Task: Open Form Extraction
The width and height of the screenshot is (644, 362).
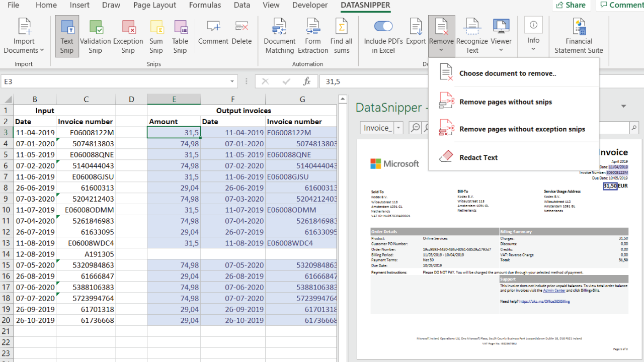Action: pos(312,35)
